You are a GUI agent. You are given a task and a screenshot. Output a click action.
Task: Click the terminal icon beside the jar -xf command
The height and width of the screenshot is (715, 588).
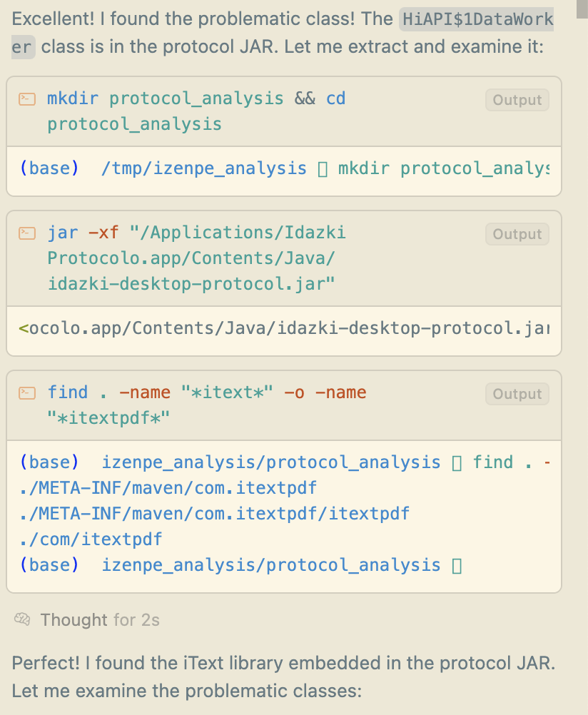(27, 233)
